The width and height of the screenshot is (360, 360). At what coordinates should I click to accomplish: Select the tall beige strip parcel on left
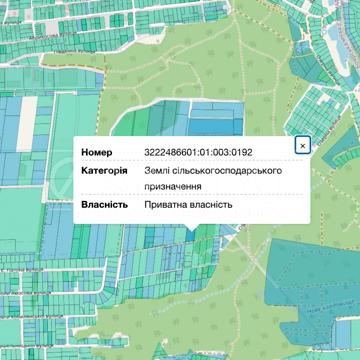[27, 123]
